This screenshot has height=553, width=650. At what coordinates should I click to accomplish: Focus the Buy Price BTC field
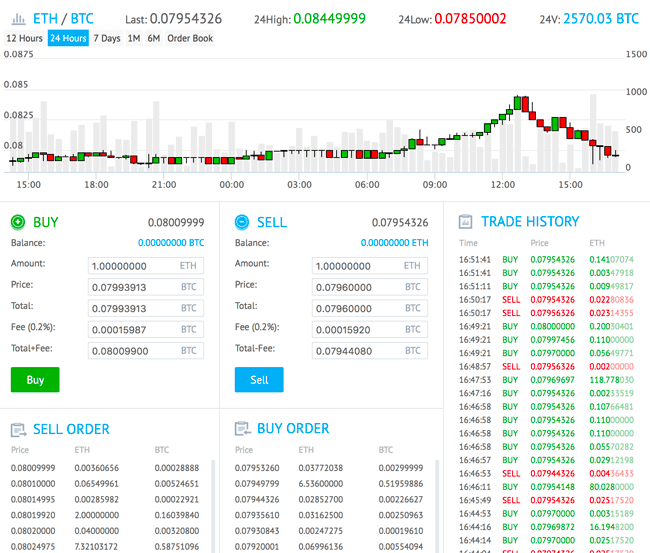point(146,287)
